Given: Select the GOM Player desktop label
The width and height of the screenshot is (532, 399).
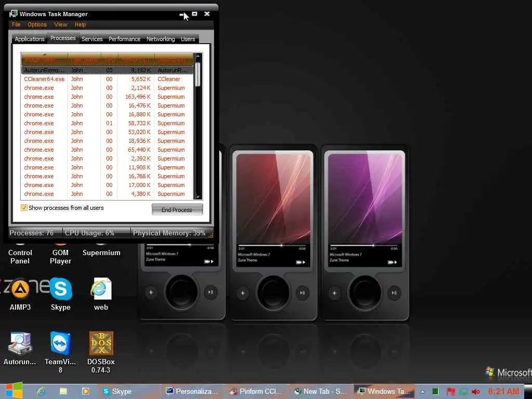Looking at the screenshot, I should (60, 257).
